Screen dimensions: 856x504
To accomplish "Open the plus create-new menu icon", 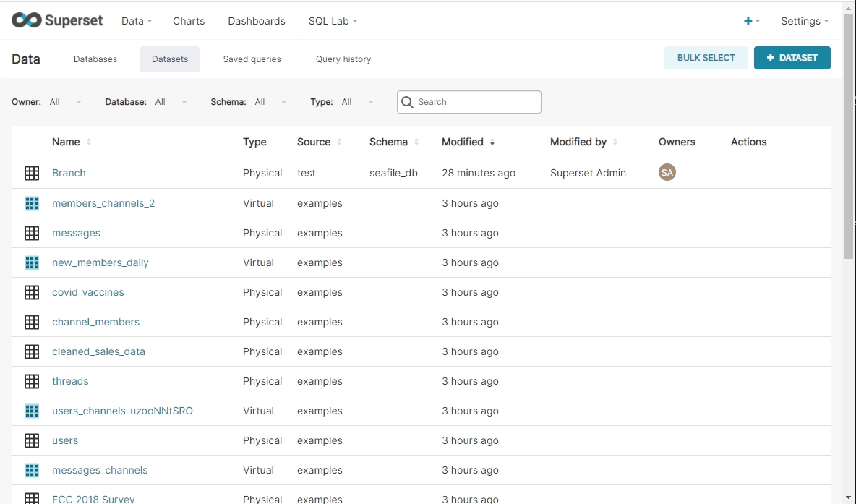I will (748, 21).
